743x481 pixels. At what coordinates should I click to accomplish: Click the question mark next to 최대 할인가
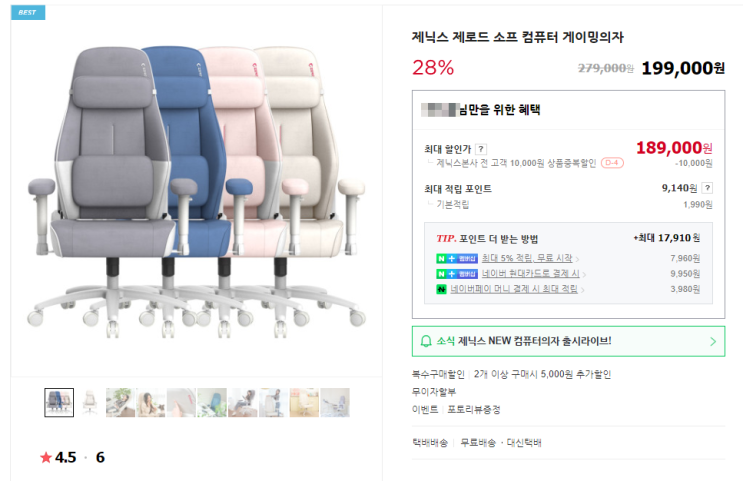(480, 149)
